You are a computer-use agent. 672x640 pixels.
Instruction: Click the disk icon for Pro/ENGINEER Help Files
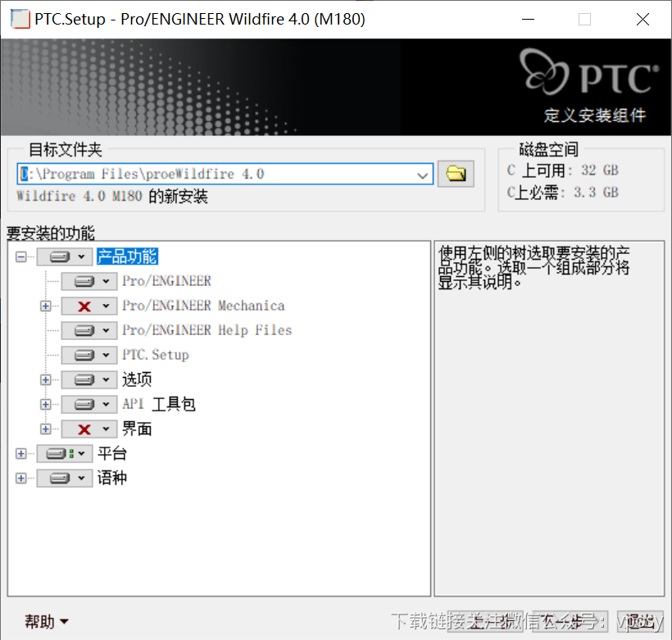[x=83, y=330]
